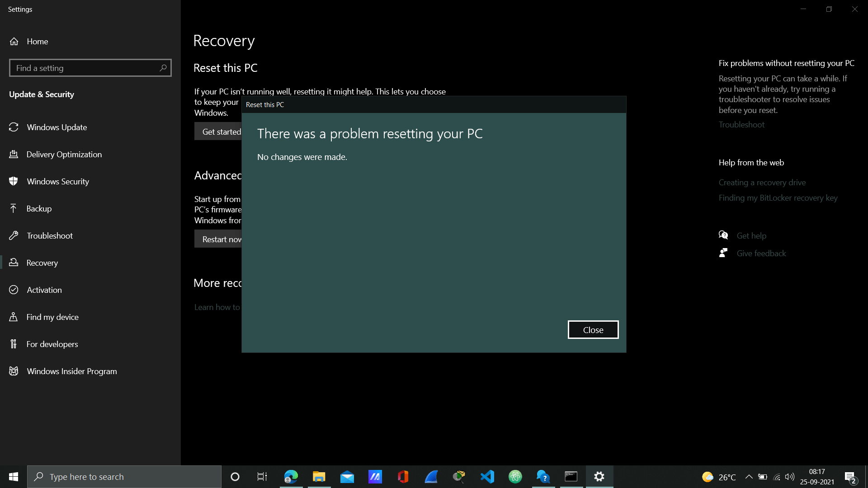868x488 pixels.
Task: Open Windows Insider Program cat icon
Action: 14,371
